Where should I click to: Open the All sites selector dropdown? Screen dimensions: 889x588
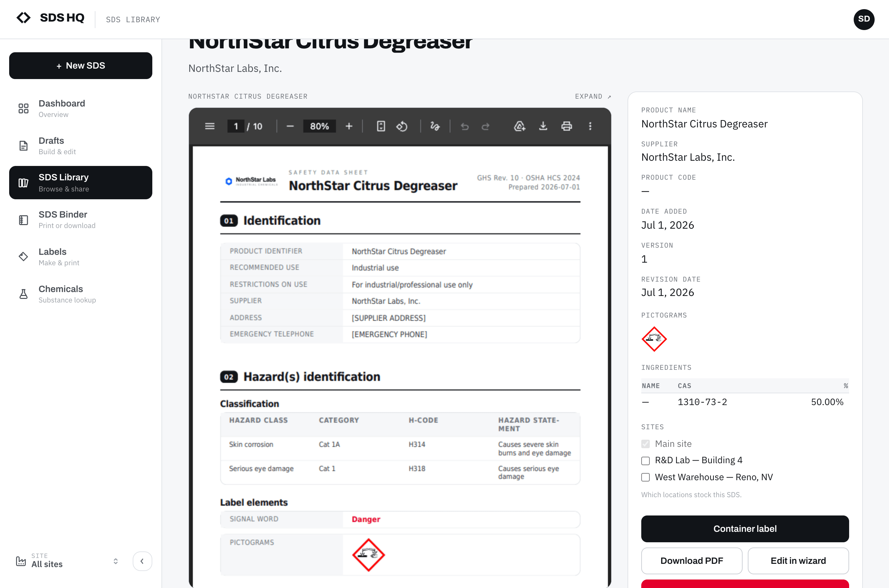(x=68, y=561)
